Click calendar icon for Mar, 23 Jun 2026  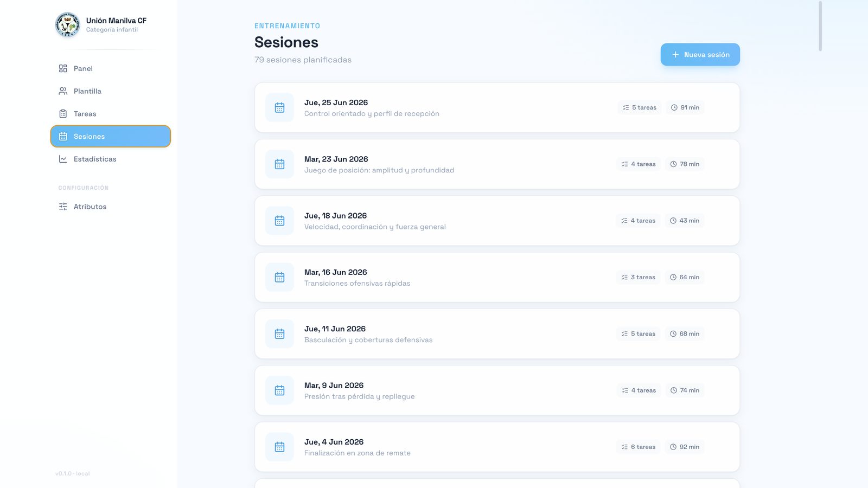point(279,164)
